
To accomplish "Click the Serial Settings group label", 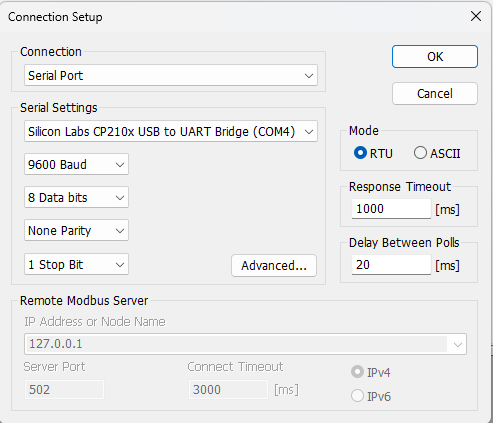I will tap(59, 108).
